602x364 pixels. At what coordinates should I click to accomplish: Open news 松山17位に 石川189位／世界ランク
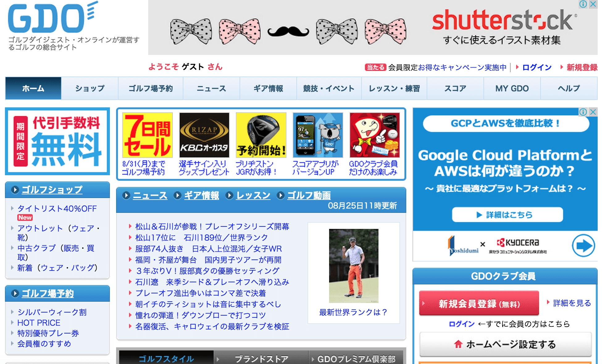point(201,238)
